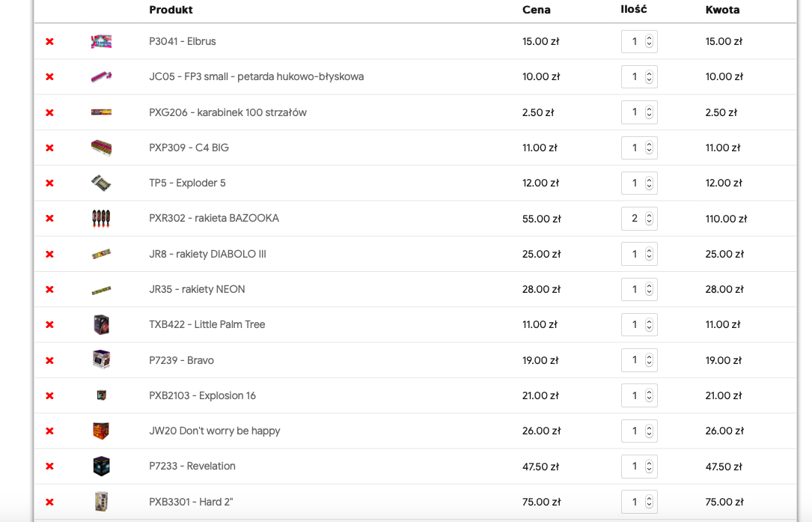The image size is (812, 522).
Task: Click quantity stepper for P7233 Revelation
Action: [649, 467]
